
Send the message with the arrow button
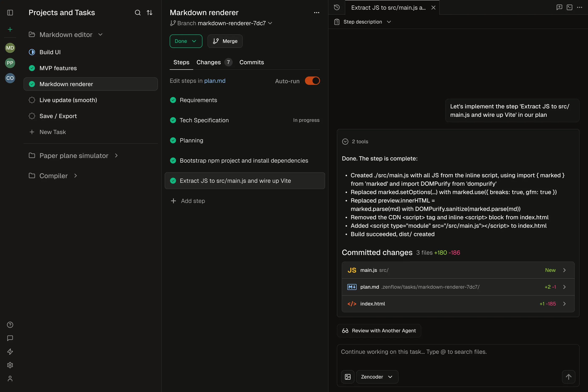tap(568, 377)
